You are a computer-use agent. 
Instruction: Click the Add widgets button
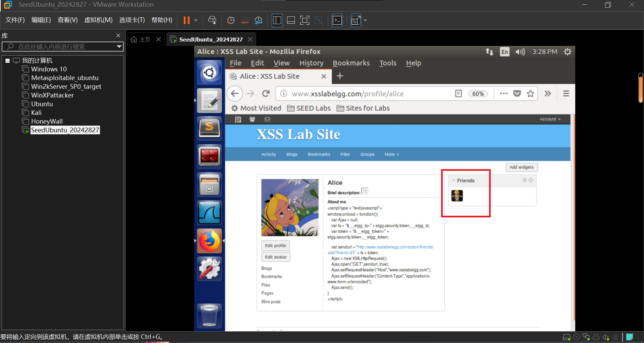(521, 167)
